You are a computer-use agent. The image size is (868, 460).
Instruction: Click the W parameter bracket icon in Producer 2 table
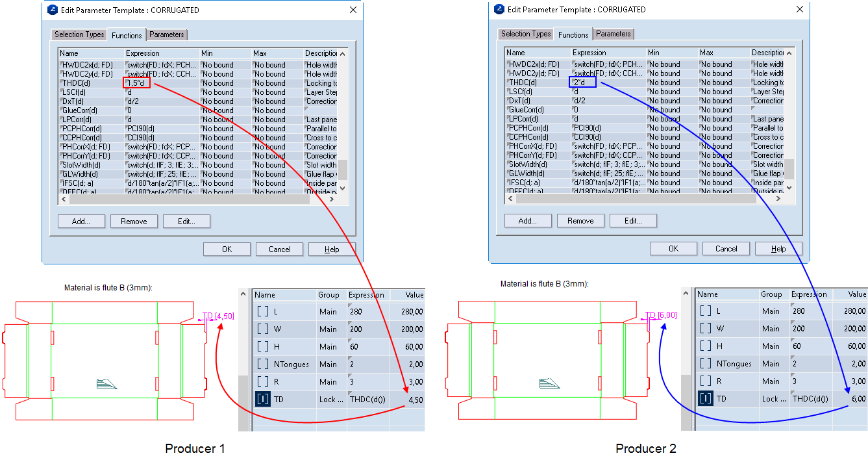[706, 329]
